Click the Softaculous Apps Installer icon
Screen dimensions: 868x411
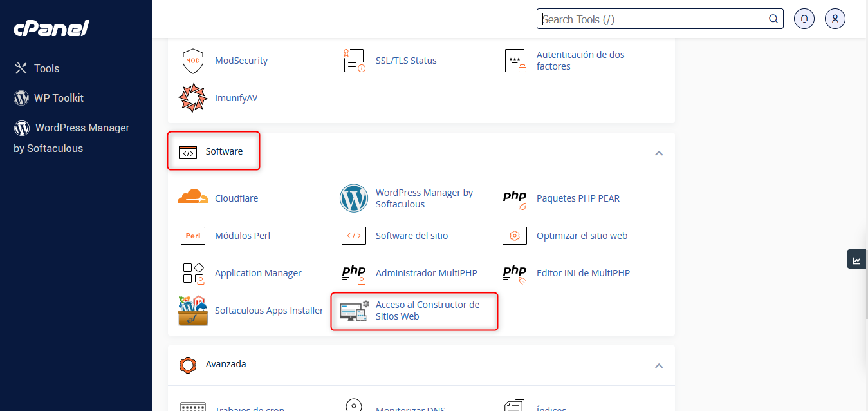point(193,311)
